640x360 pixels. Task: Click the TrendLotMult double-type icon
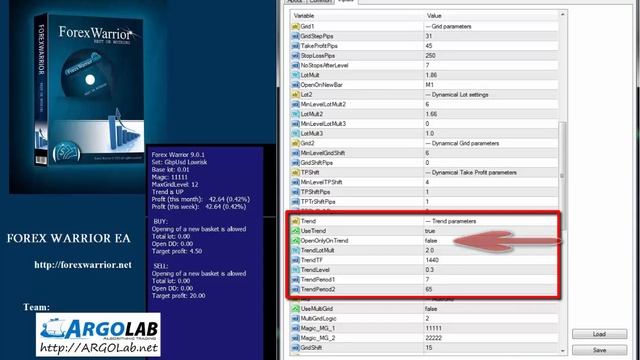click(295, 251)
